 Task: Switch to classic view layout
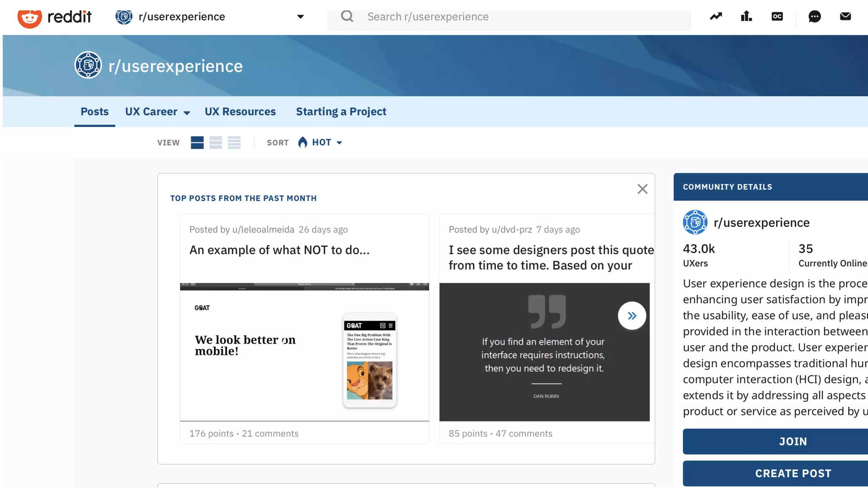point(216,143)
